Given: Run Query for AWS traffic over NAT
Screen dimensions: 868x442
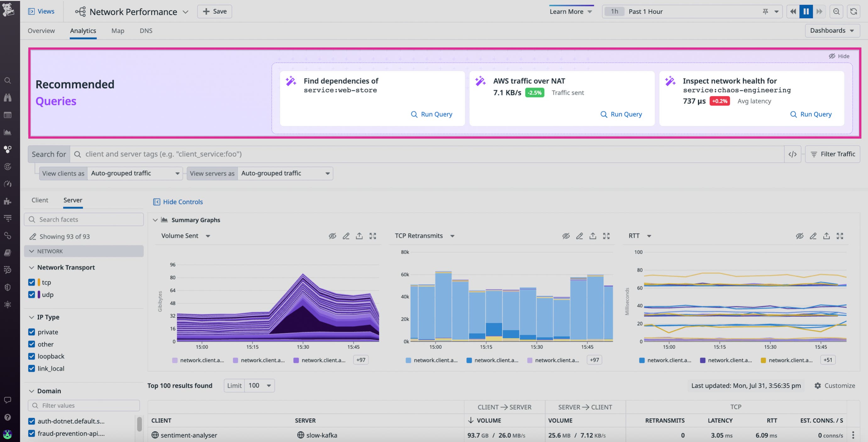Looking at the screenshot, I should 621,114.
